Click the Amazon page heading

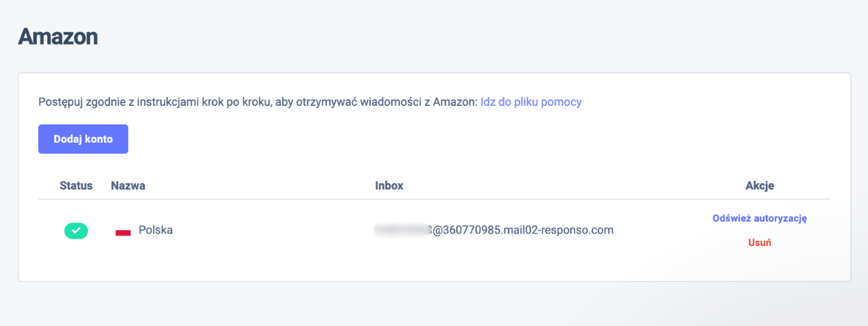[58, 36]
